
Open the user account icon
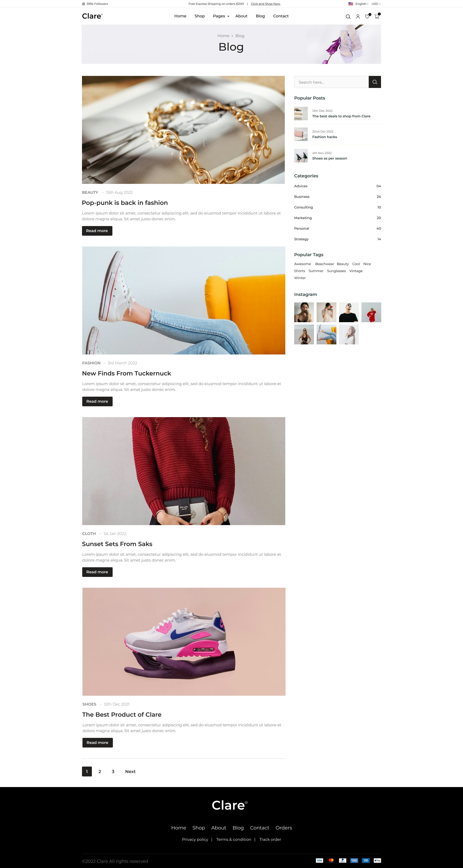358,17
